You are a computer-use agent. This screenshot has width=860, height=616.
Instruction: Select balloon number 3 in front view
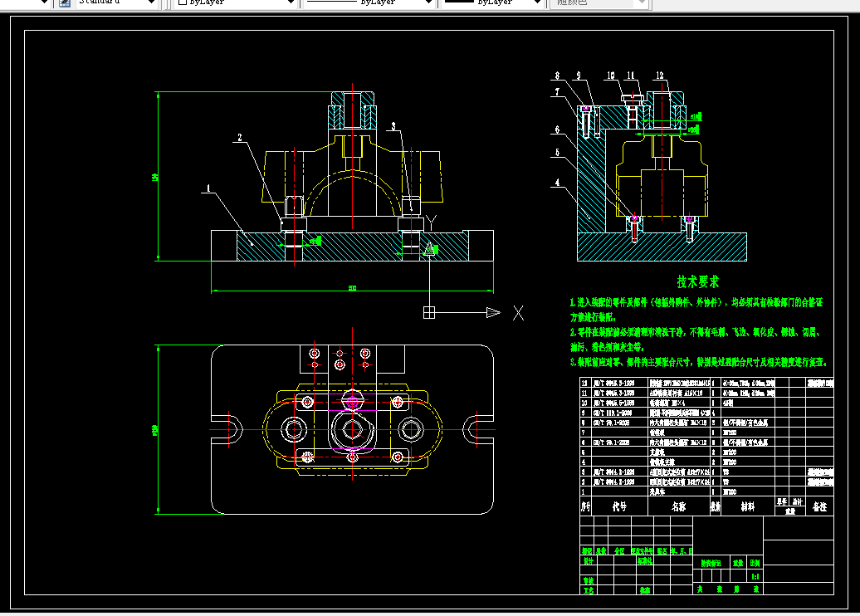393,127
